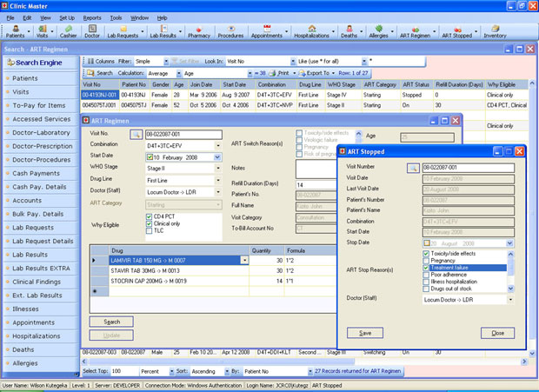Open the Edit menu
Image resolution: width=539 pixels, height=392 pixels.
click(27, 18)
